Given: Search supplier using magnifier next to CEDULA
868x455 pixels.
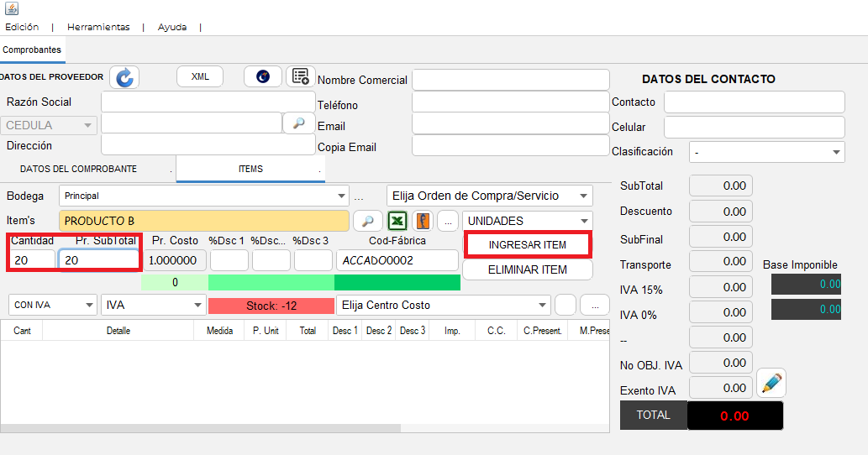Looking at the screenshot, I should tap(299, 123).
